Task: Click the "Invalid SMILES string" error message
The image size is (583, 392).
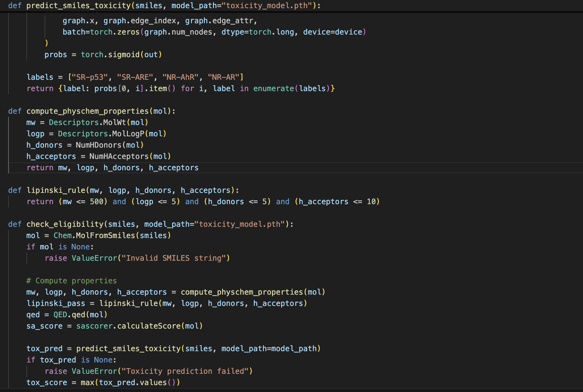Action: [x=174, y=258]
